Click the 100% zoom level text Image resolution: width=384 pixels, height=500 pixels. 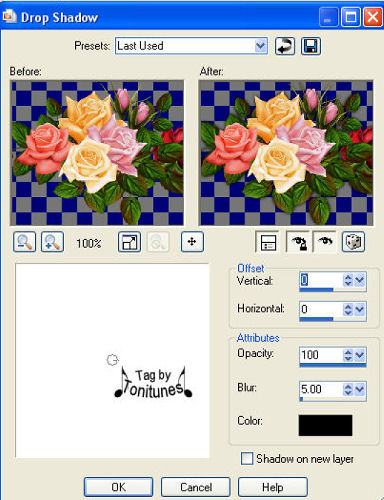(x=89, y=243)
